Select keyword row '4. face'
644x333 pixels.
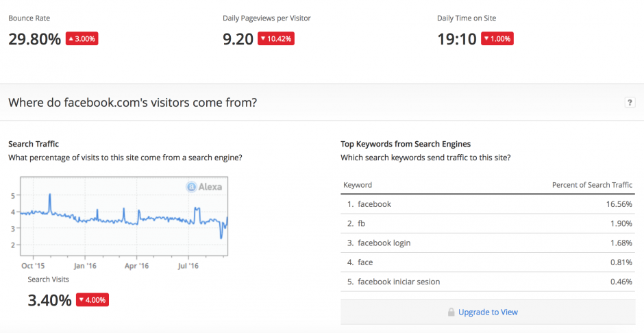click(x=488, y=262)
